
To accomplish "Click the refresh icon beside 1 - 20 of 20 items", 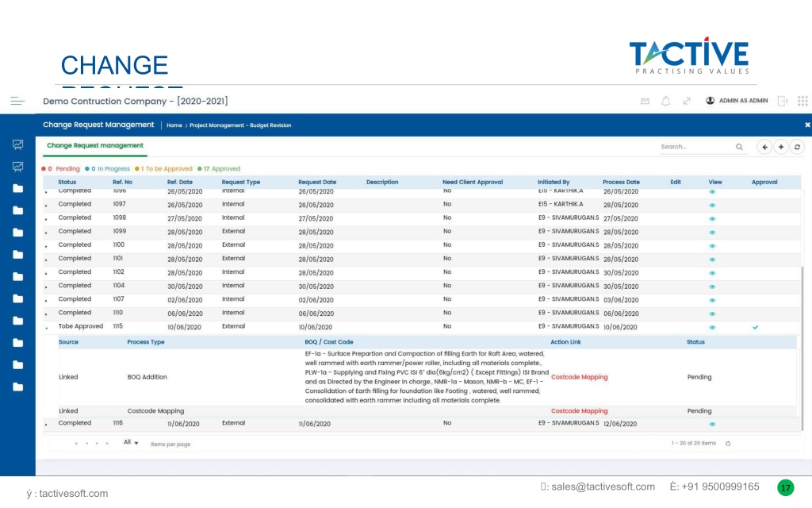I will 728,444.
